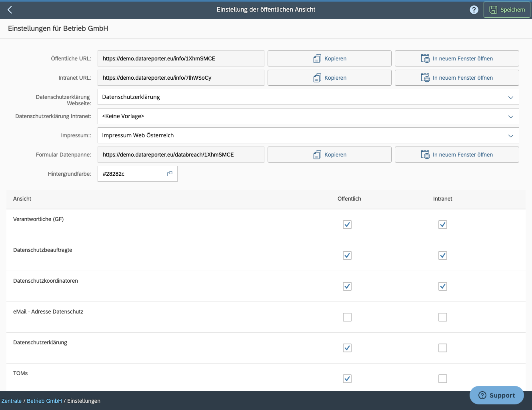Navigate to Zentrale via the breadcrumb
The width and height of the screenshot is (532, 410).
pyautogui.click(x=11, y=400)
